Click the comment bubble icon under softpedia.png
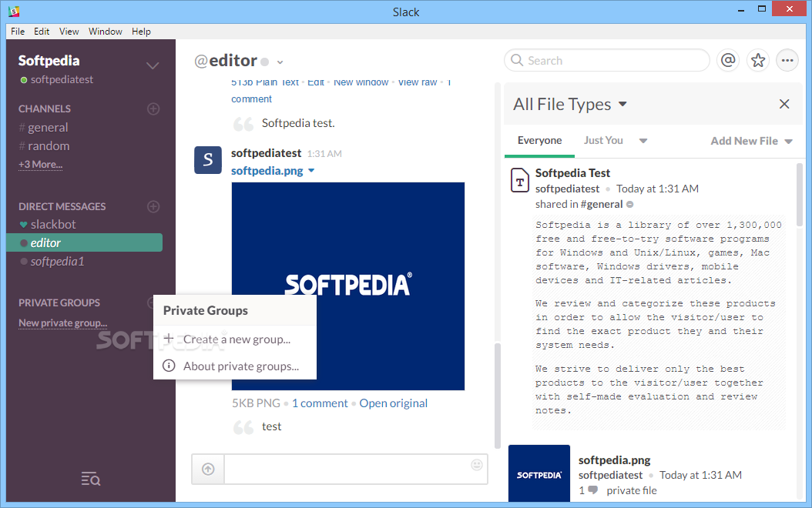The height and width of the screenshot is (508, 812). [593, 490]
